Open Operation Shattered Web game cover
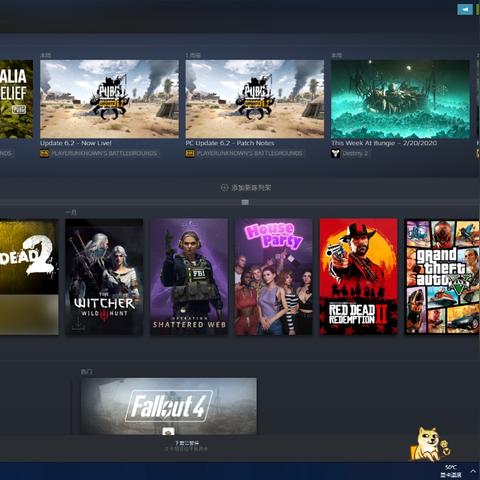This screenshot has height=480, width=480. (x=189, y=277)
